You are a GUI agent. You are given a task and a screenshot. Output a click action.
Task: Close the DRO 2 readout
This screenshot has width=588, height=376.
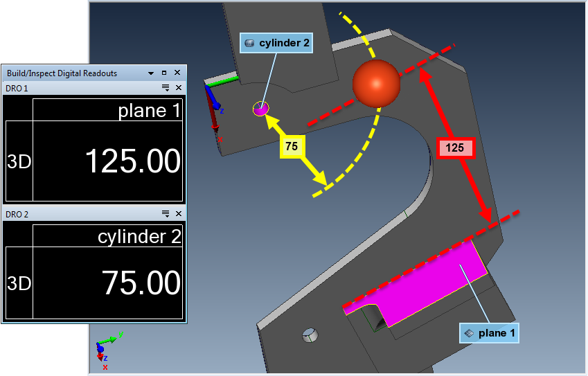(179, 214)
